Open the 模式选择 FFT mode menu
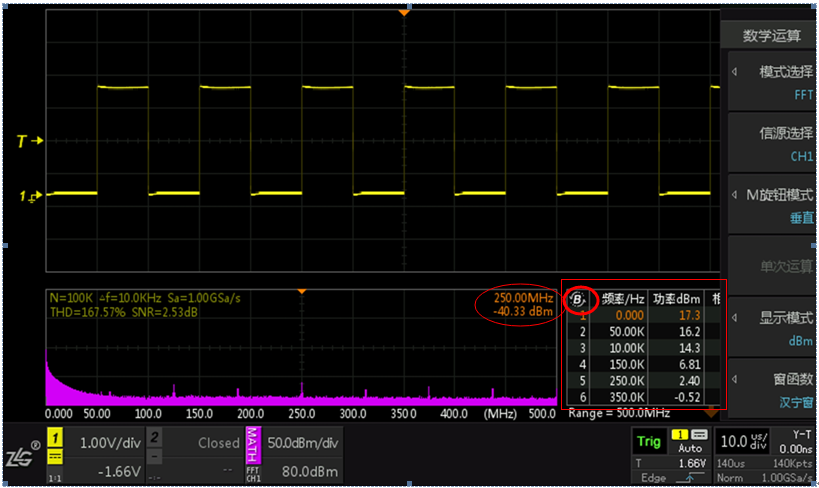The width and height of the screenshot is (819, 488). pos(770,82)
